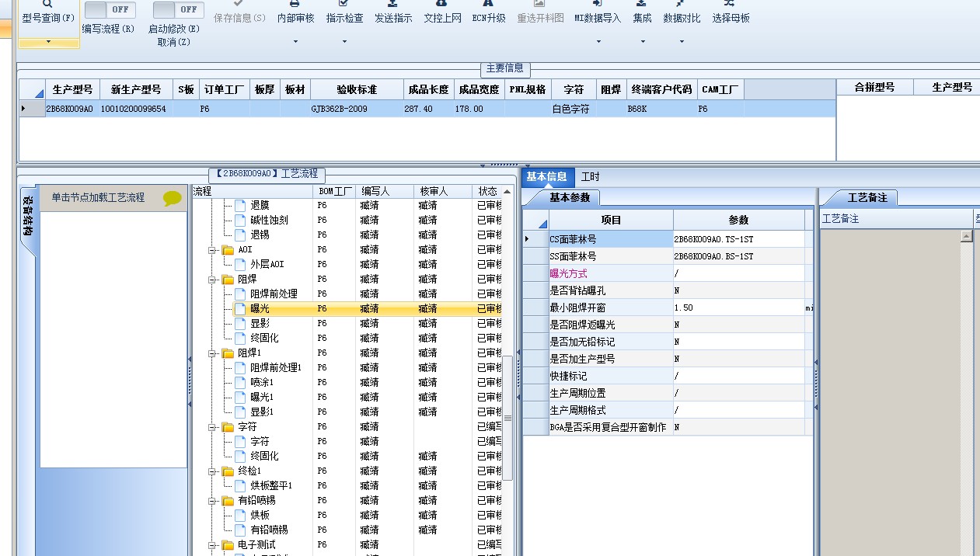Screen dimensions: 980x556
Task: Edit the 最小阻焊开窗 value 1.50
Action: [738, 308]
